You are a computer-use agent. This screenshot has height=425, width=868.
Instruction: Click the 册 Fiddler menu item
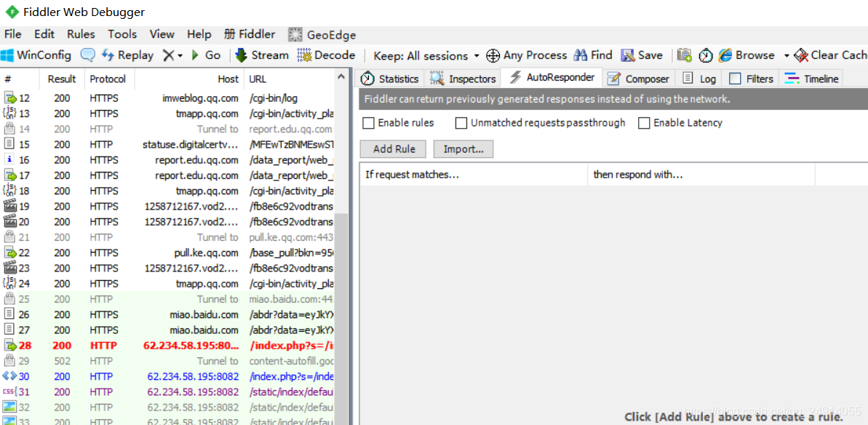pyautogui.click(x=250, y=34)
